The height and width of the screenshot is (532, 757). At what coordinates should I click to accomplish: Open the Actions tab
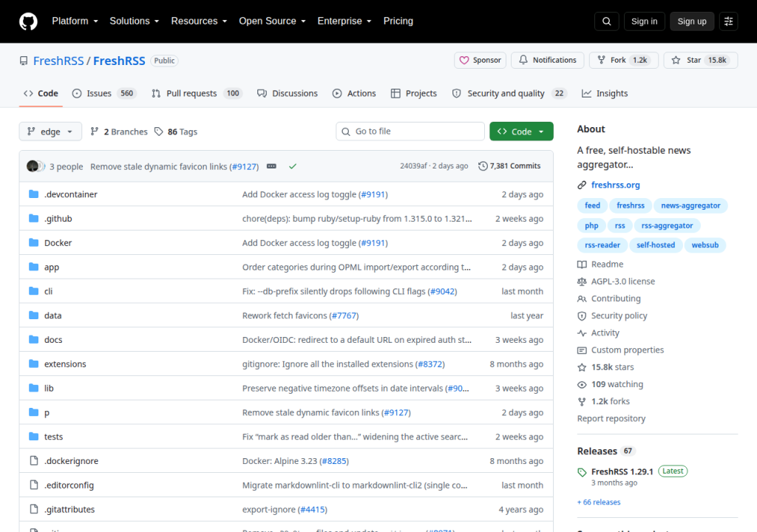tap(354, 94)
